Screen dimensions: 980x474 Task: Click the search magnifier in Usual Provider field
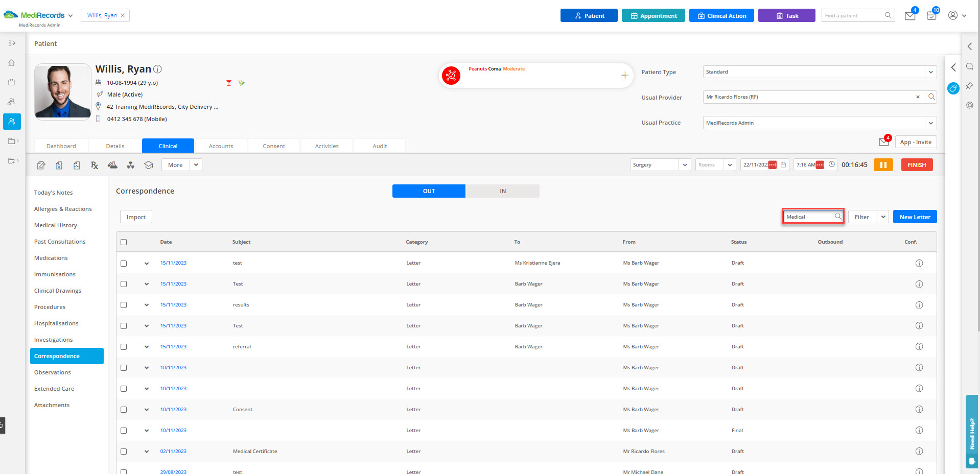click(x=931, y=97)
